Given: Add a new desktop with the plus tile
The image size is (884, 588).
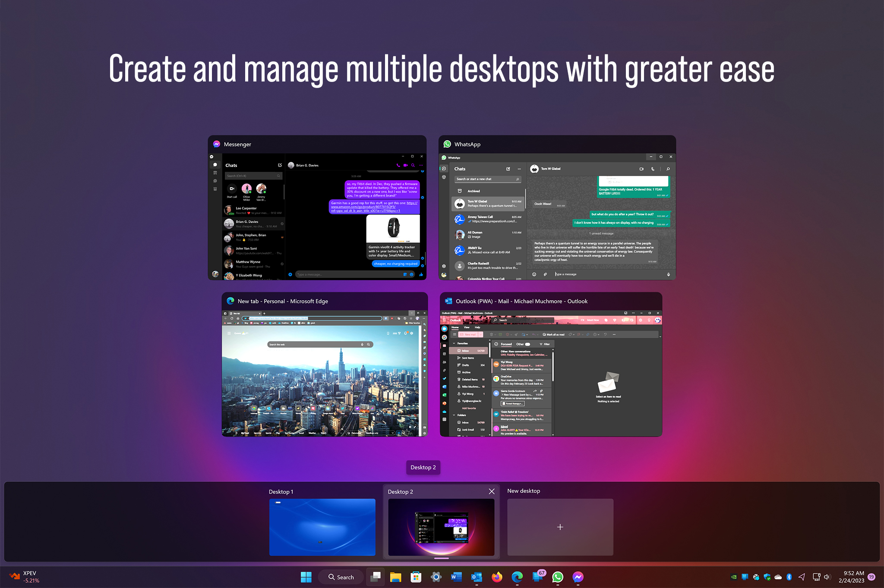Looking at the screenshot, I should tap(560, 527).
